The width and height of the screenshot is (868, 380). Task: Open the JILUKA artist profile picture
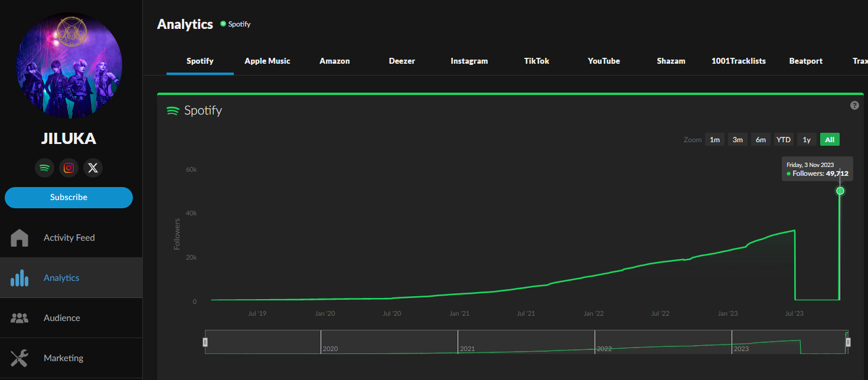[x=69, y=65]
